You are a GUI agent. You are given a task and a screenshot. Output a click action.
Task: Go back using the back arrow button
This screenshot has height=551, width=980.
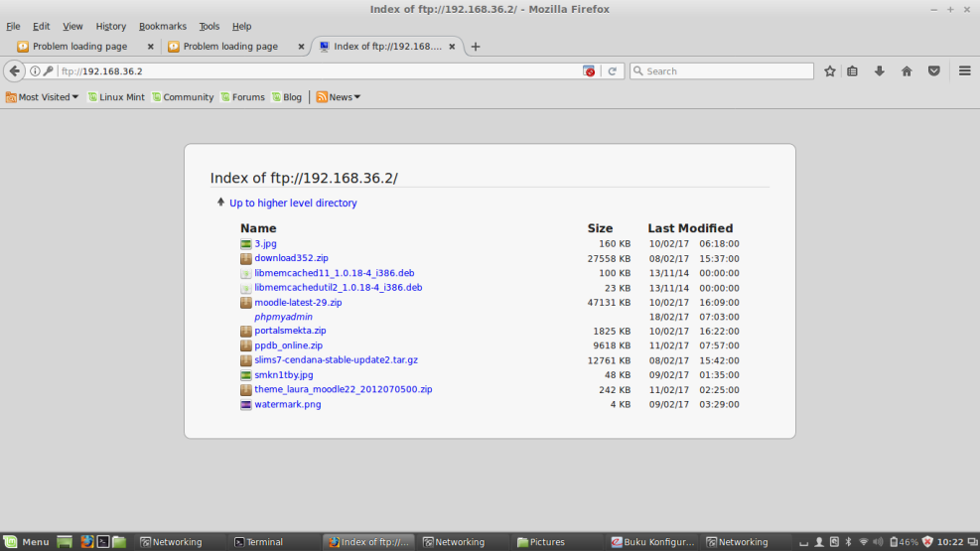(14, 71)
